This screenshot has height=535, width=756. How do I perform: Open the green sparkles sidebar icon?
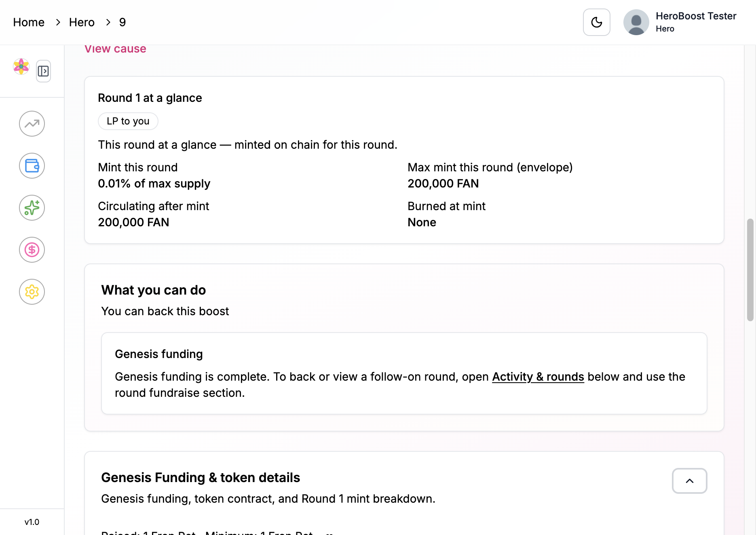pyautogui.click(x=32, y=208)
